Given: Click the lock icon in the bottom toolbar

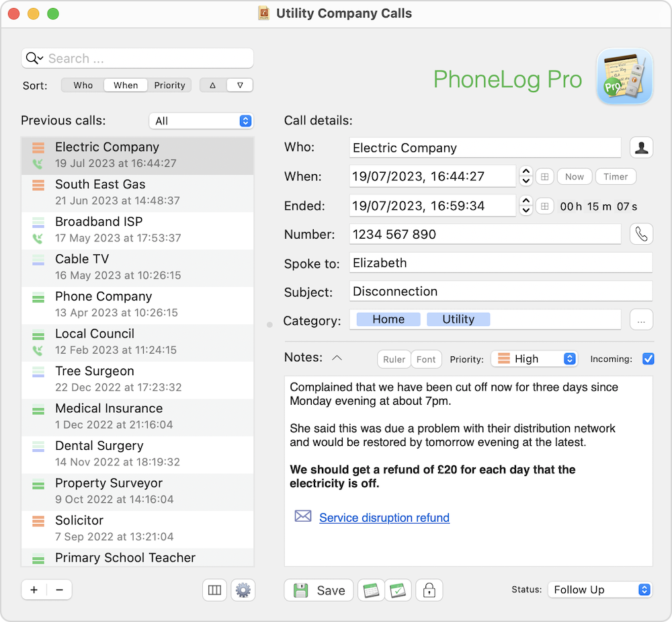Looking at the screenshot, I should 429,590.
